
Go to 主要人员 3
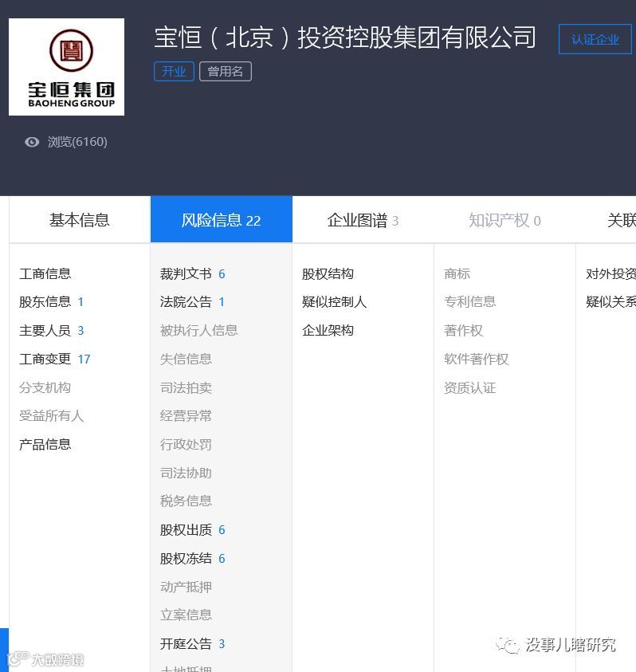pyautogui.click(x=52, y=331)
